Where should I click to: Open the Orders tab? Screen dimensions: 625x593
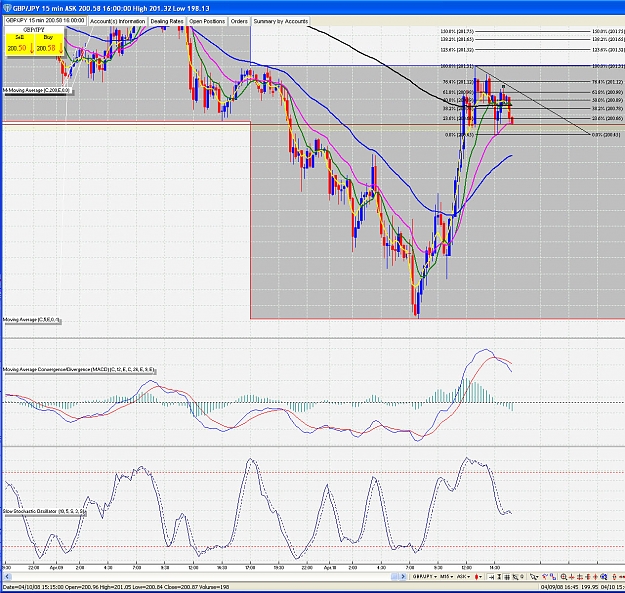(239, 21)
